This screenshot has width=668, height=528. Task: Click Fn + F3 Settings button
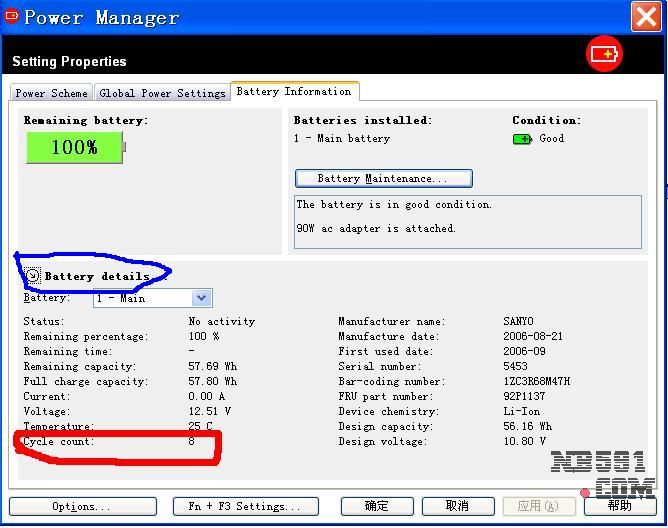point(246,506)
